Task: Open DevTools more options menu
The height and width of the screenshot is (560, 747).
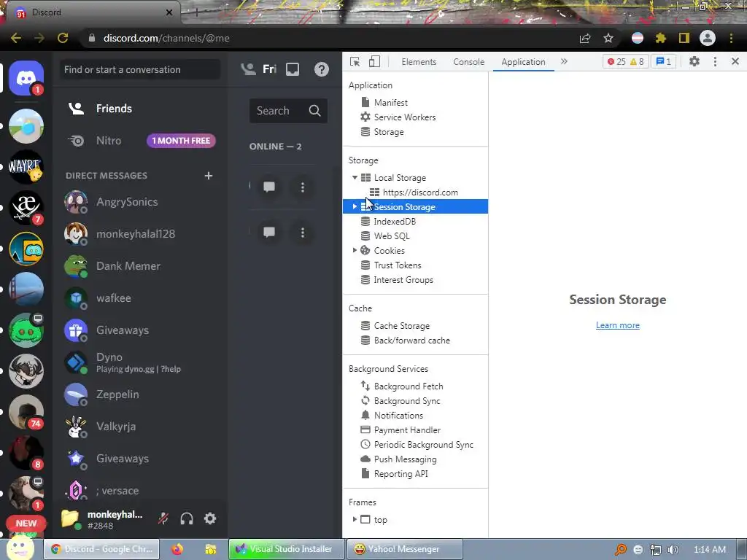Action: tap(715, 61)
